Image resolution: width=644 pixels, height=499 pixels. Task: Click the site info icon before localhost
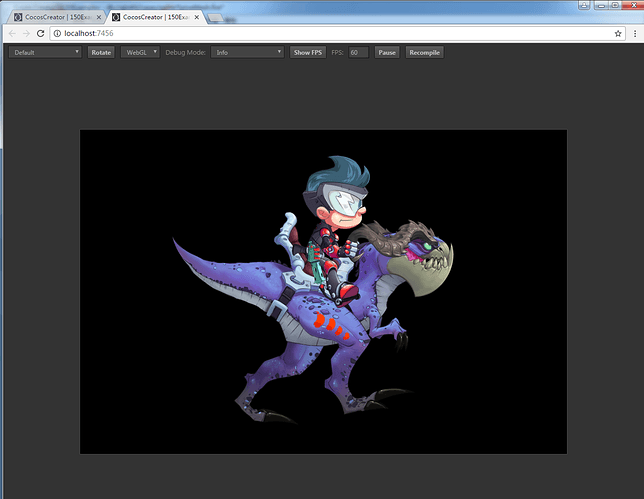57,33
